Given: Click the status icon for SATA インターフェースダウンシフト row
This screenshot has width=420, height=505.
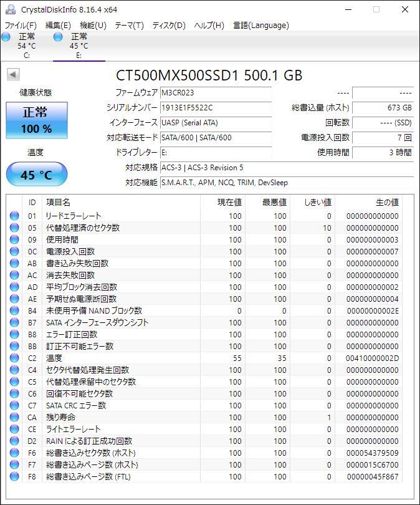Looking at the screenshot, I should 14,322.
